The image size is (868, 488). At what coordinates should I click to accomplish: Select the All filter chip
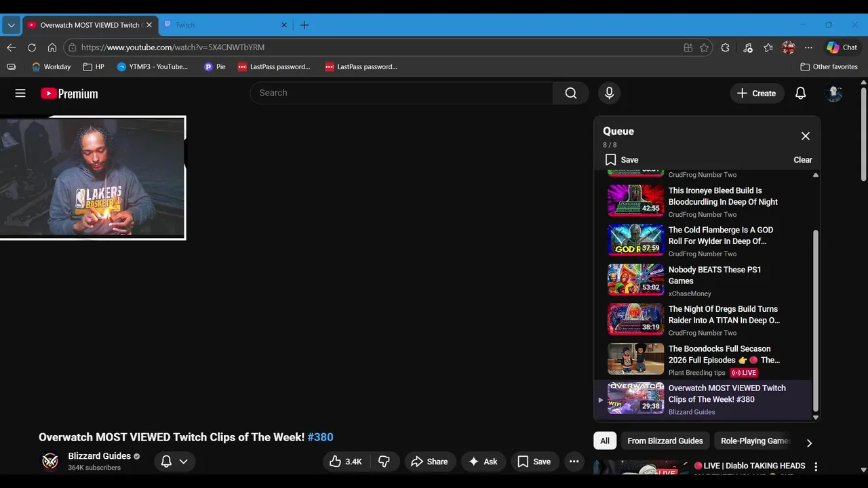605,441
